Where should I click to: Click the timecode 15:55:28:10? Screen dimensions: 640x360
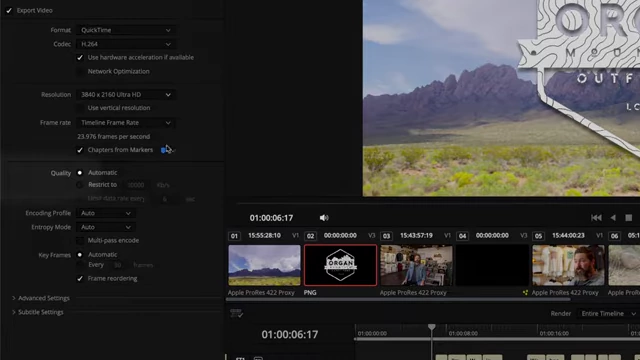pos(264,236)
